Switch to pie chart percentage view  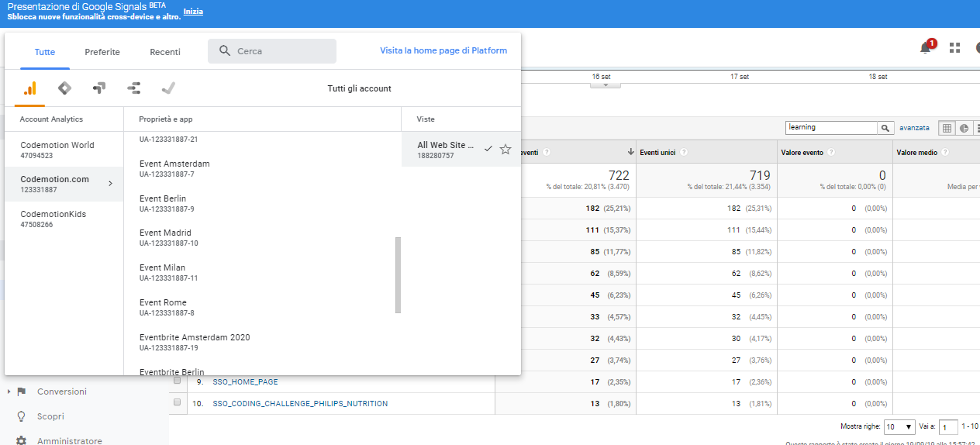(x=964, y=128)
